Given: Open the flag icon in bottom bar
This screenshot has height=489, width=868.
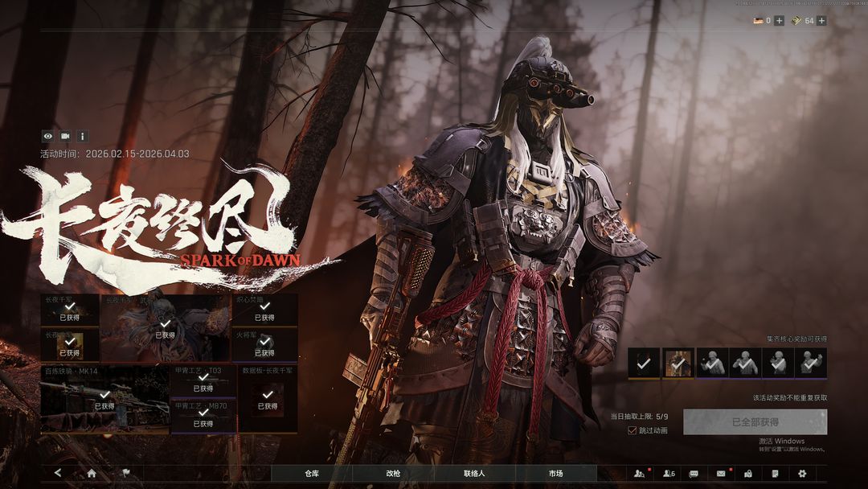Looking at the screenshot, I should pyautogui.click(x=126, y=473).
